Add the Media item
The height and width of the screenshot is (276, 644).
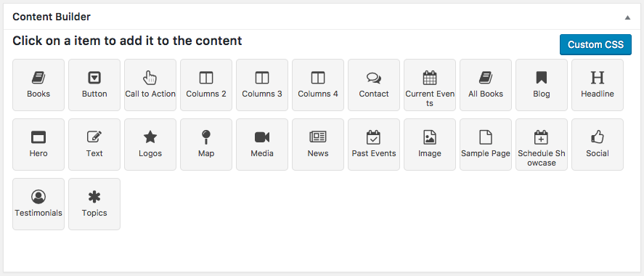pos(262,145)
